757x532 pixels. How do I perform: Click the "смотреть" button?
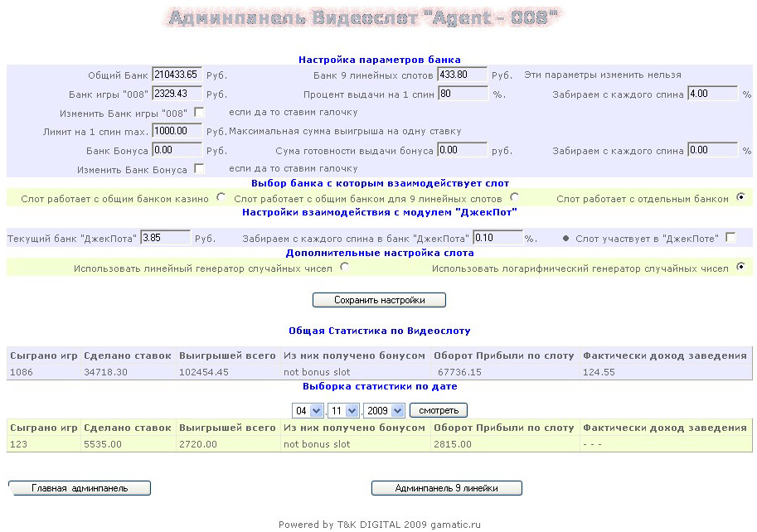coord(439,410)
